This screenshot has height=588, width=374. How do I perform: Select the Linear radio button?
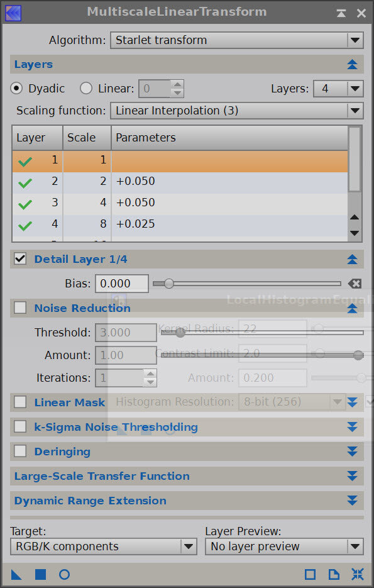(x=86, y=89)
